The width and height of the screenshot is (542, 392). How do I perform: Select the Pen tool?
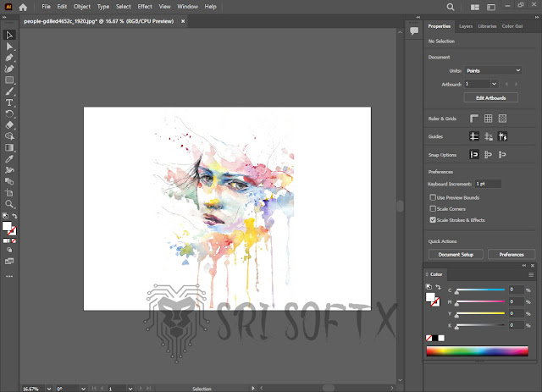pyautogui.click(x=9, y=58)
